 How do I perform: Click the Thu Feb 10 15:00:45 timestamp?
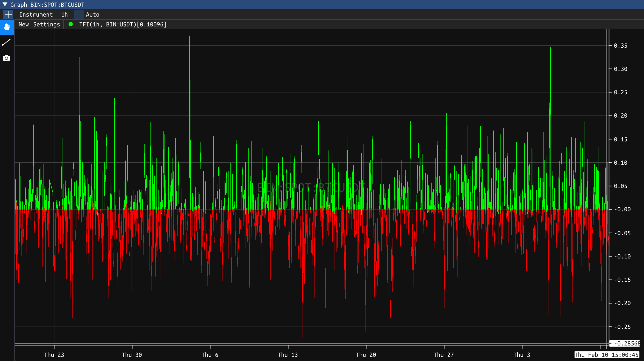tap(607, 355)
